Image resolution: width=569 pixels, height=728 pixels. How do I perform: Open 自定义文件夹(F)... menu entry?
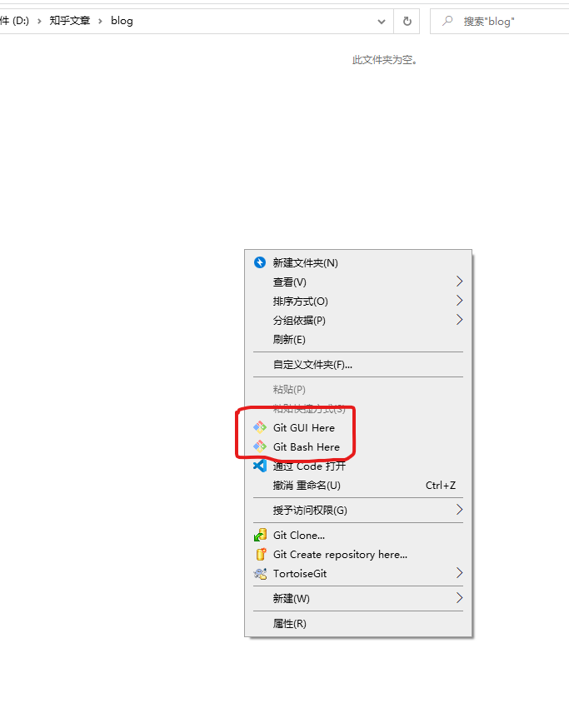tap(358, 365)
